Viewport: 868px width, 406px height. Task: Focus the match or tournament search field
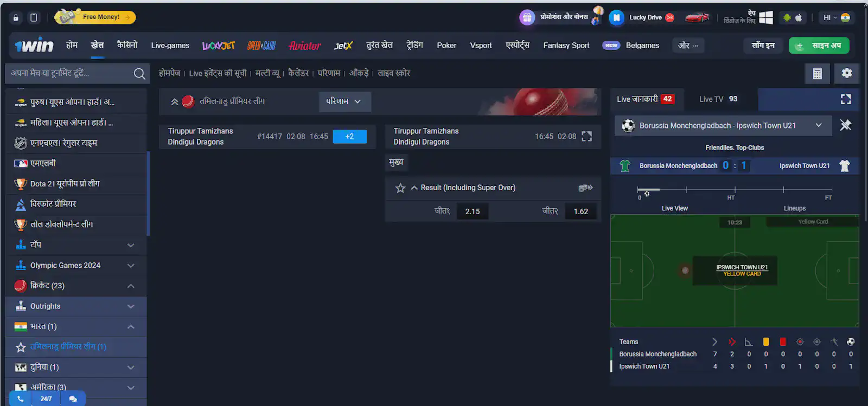coord(69,73)
